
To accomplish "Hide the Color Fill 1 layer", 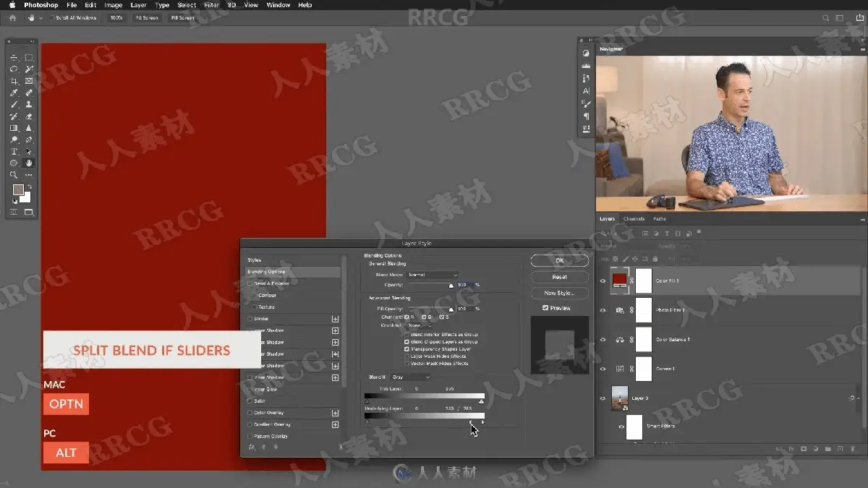I will click(x=603, y=281).
